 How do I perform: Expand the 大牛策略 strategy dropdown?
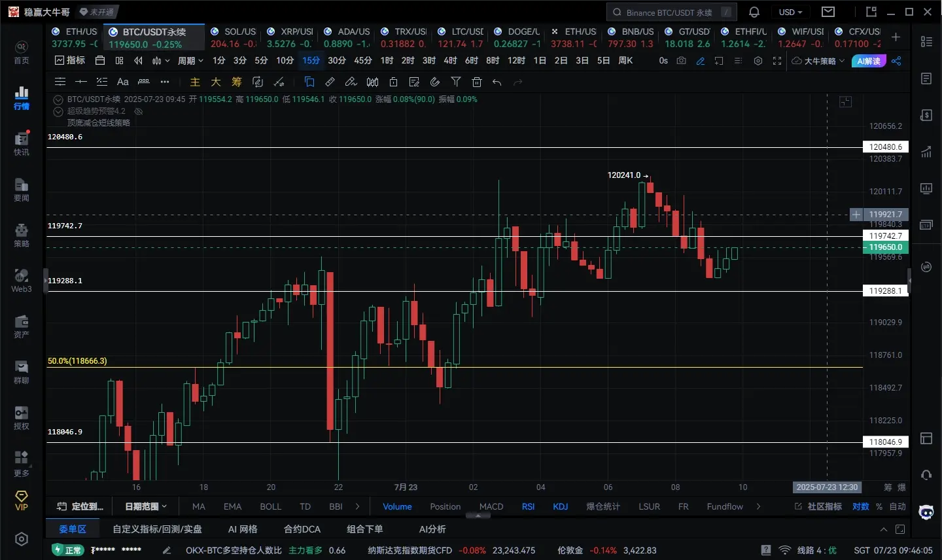click(x=818, y=60)
